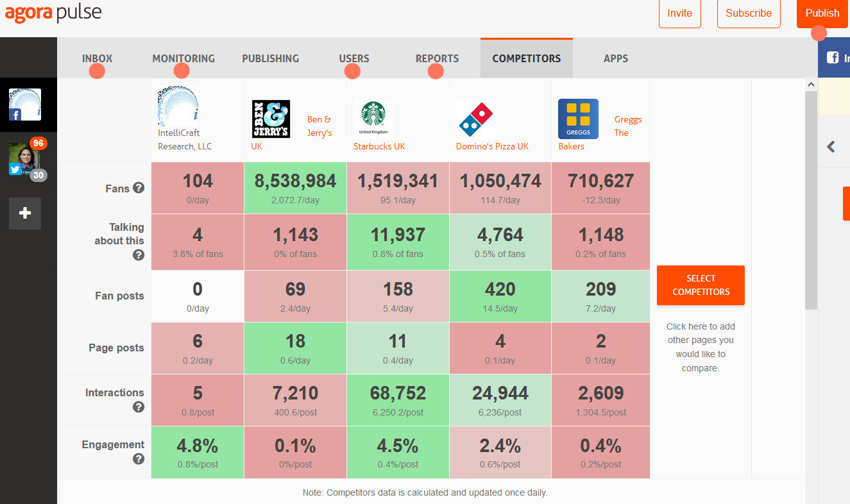This screenshot has height=504, width=850.
Task: Click the 18 page posts cell
Action: click(x=295, y=348)
